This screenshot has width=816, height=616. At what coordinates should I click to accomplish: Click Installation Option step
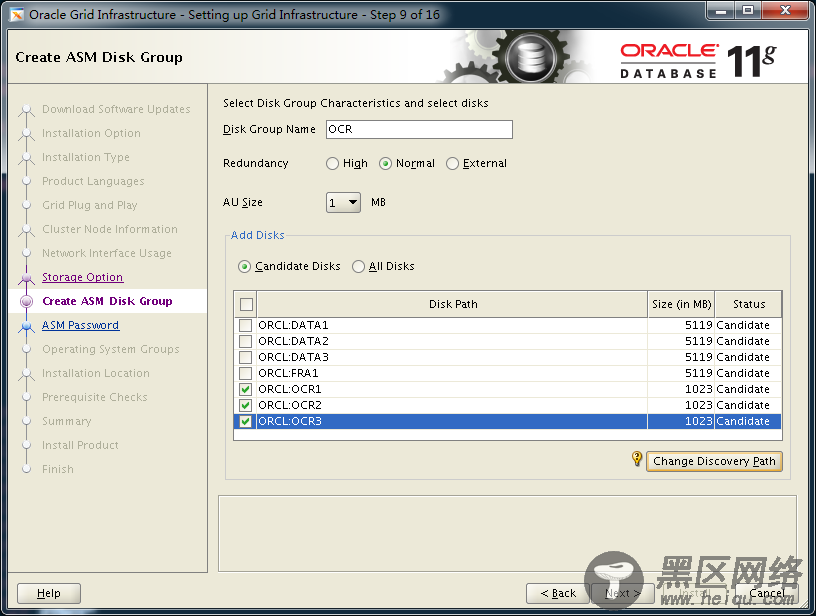click(91, 133)
